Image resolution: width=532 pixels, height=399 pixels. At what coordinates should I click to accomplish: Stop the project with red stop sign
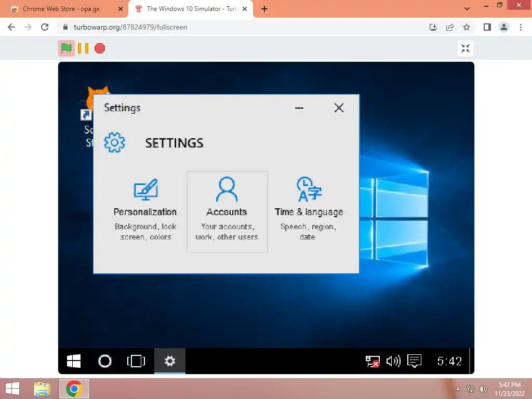pos(100,48)
